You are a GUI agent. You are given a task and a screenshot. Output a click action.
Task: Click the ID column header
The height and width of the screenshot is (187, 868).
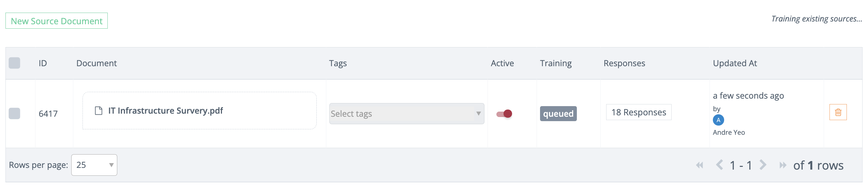(x=43, y=63)
